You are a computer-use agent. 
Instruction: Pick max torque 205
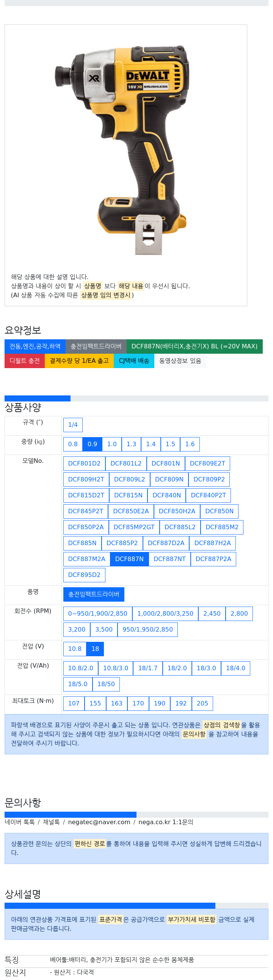202,704
